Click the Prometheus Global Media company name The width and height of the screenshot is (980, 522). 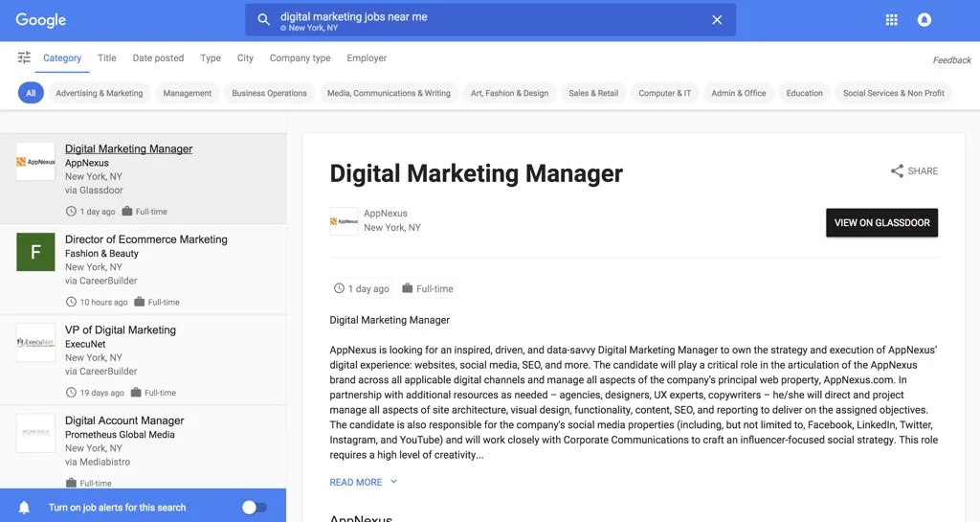pos(120,435)
